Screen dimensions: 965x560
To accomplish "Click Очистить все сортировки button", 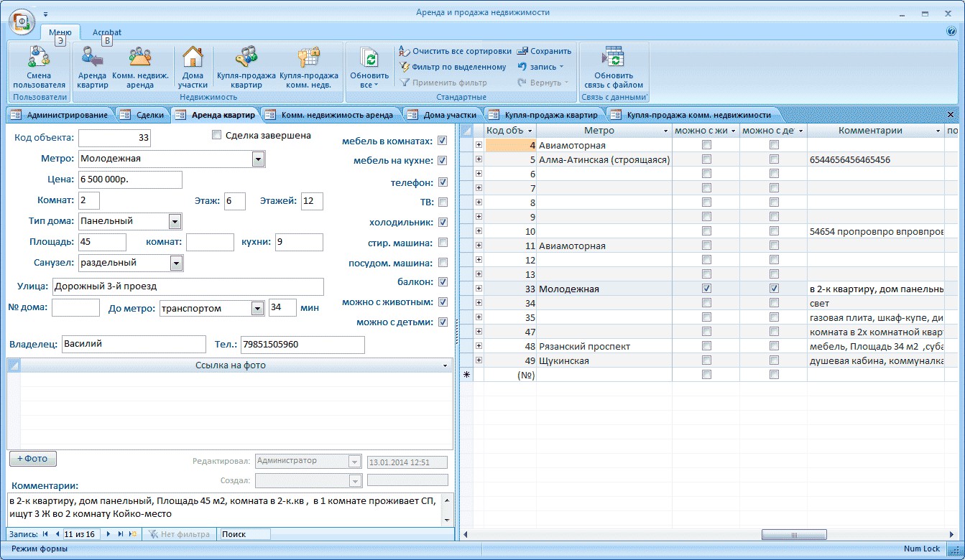I will coord(455,52).
